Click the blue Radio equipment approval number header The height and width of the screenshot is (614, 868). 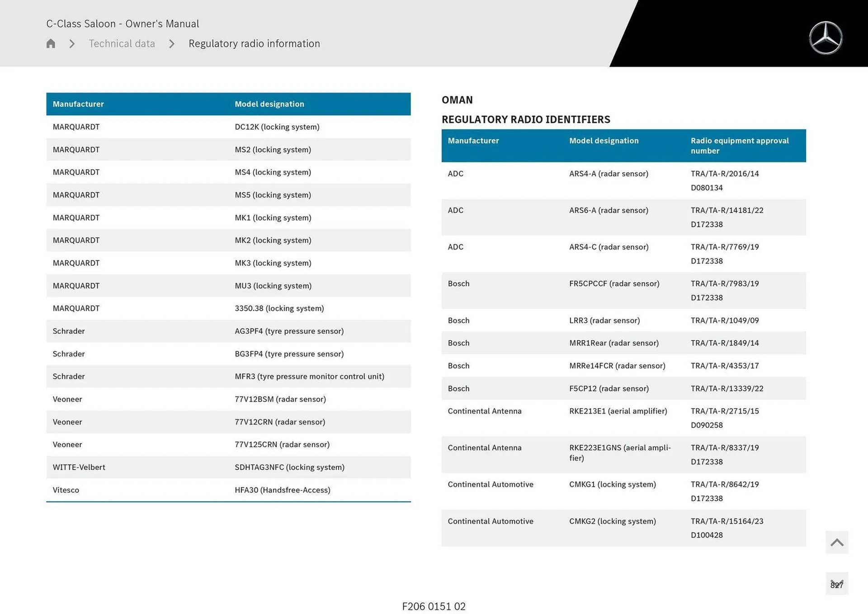pyautogui.click(x=740, y=146)
